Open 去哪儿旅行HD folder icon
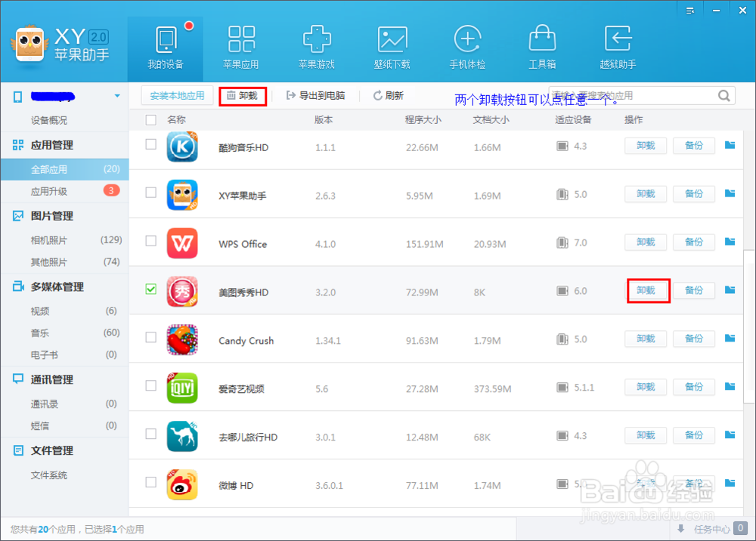The width and height of the screenshot is (756, 541). point(730,434)
